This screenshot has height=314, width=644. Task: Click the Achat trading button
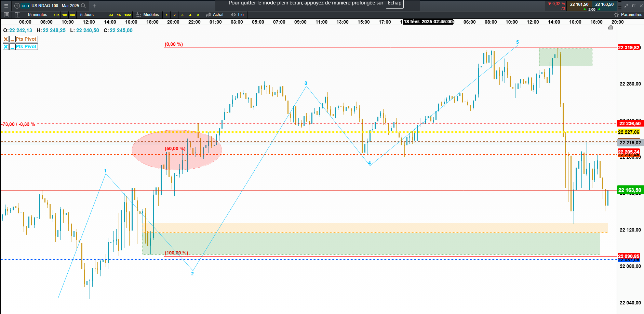point(215,15)
